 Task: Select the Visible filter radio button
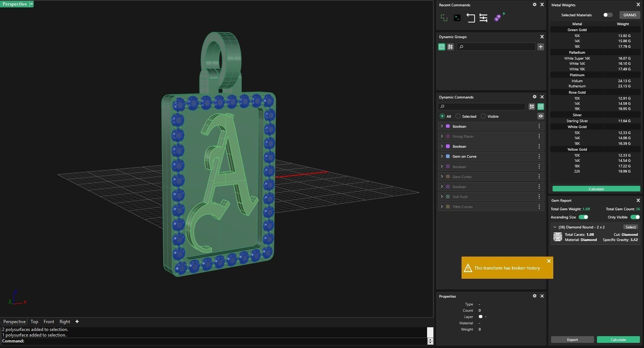tap(483, 116)
